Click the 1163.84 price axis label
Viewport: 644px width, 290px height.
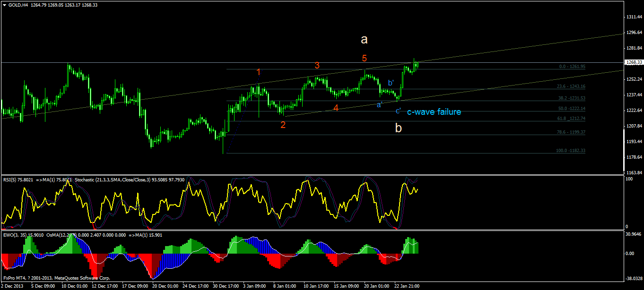pyautogui.click(x=634, y=173)
